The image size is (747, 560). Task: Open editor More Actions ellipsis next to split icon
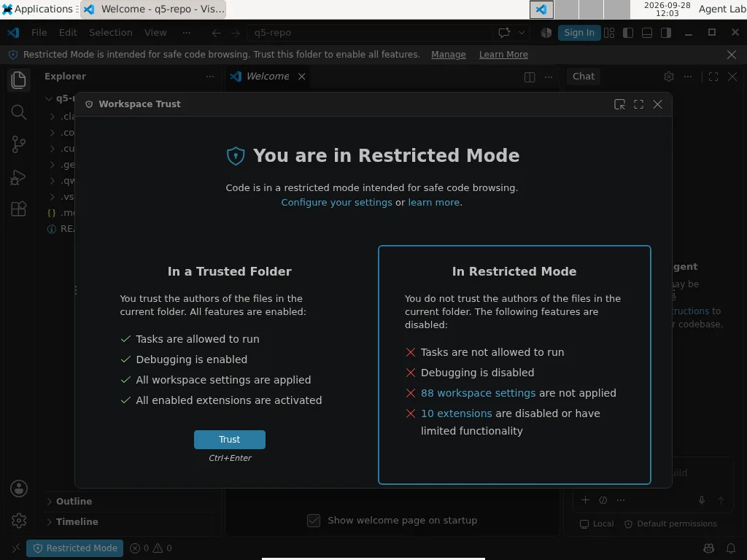pyautogui.click(x=549, y=77)
